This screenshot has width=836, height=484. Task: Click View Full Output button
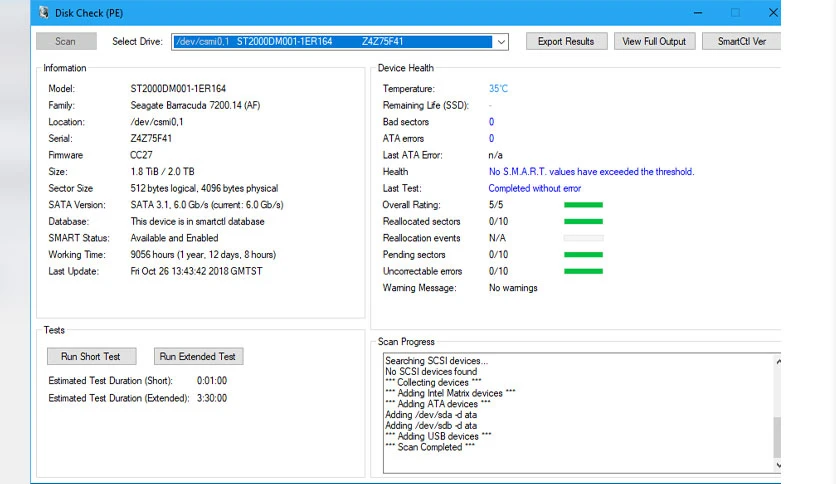coord(654,41)
